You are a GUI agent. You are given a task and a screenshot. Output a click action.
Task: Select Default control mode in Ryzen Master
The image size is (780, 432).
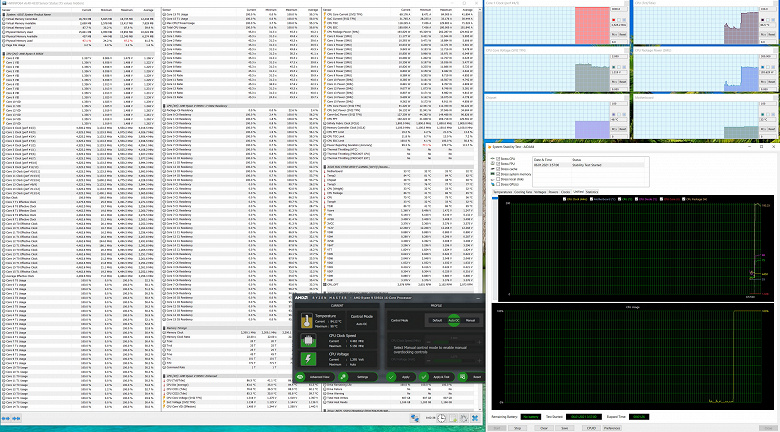point(437,321)
